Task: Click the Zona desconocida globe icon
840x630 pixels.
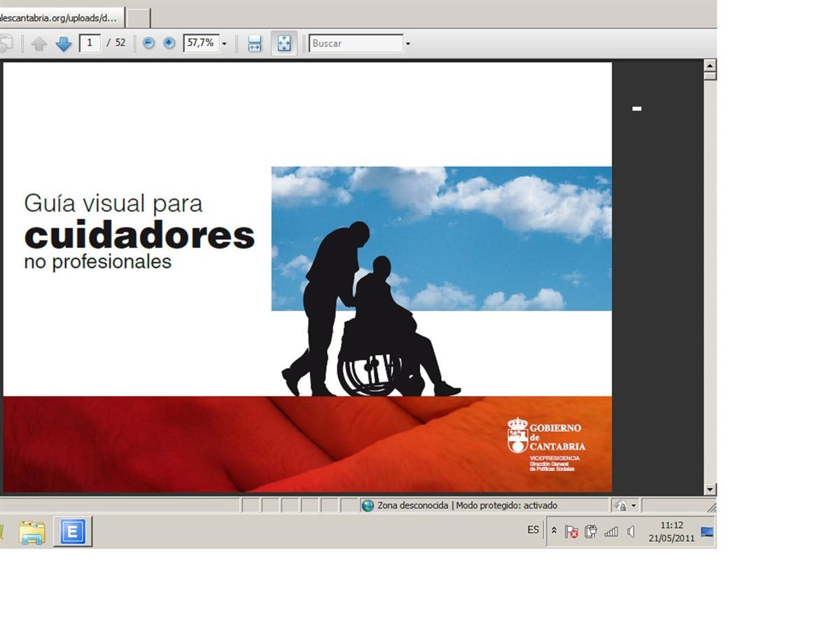Action: [x=367, y=505]
